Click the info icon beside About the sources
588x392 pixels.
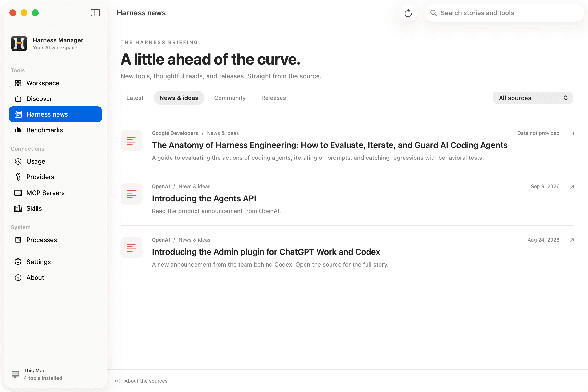tap(118, 381)
